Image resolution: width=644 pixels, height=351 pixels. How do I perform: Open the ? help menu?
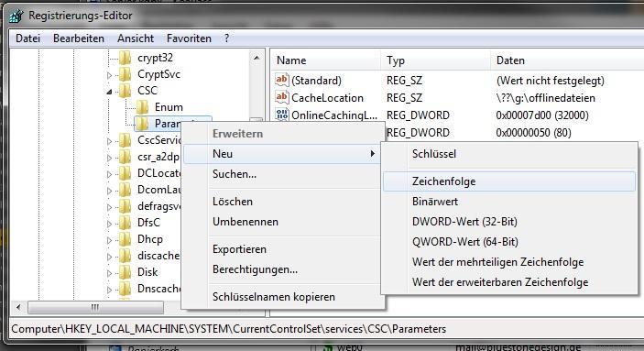point(226,38)
